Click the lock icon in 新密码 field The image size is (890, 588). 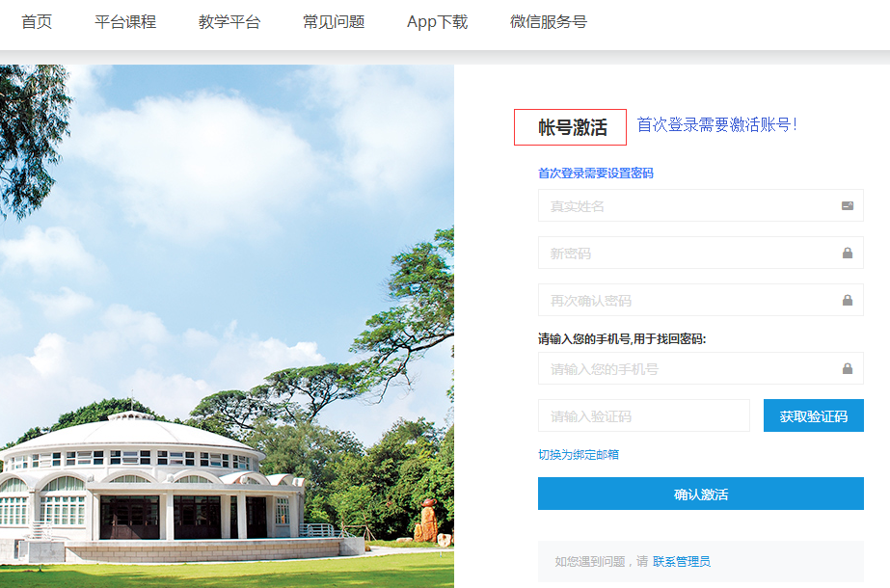coord(848,253)
